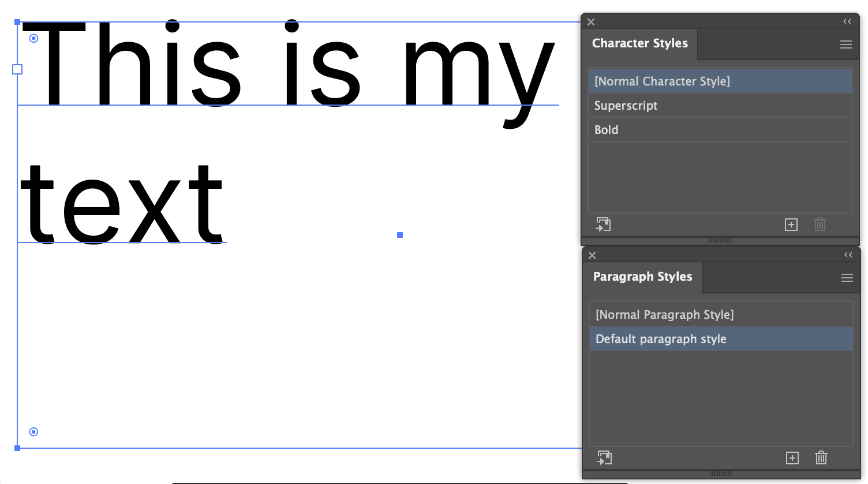Click the top corner-radius widget of text frame
The width and height of the screenshot is (868, 484).
point(33,38)
